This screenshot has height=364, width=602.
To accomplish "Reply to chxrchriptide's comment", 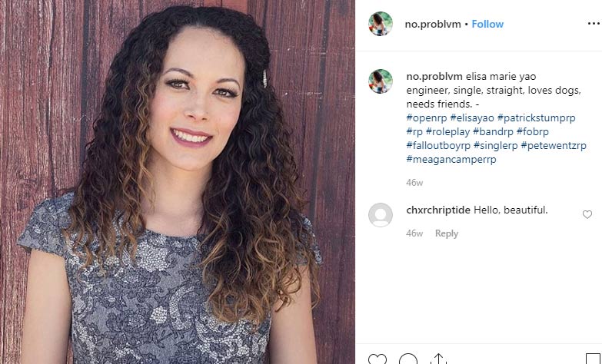I will point(447,233).
